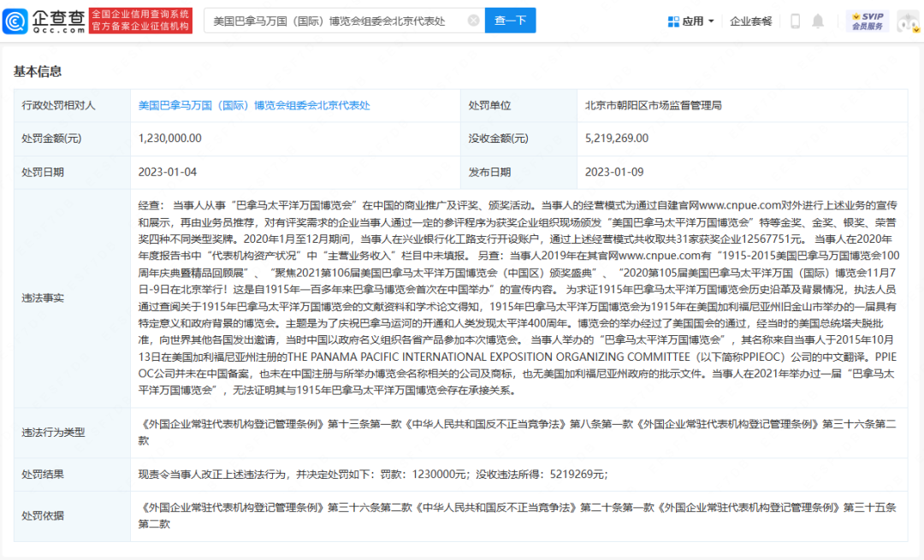The image size is (924, 560).
Task: Select the 违法行为类型 statute text
Action: coord(518,433)
